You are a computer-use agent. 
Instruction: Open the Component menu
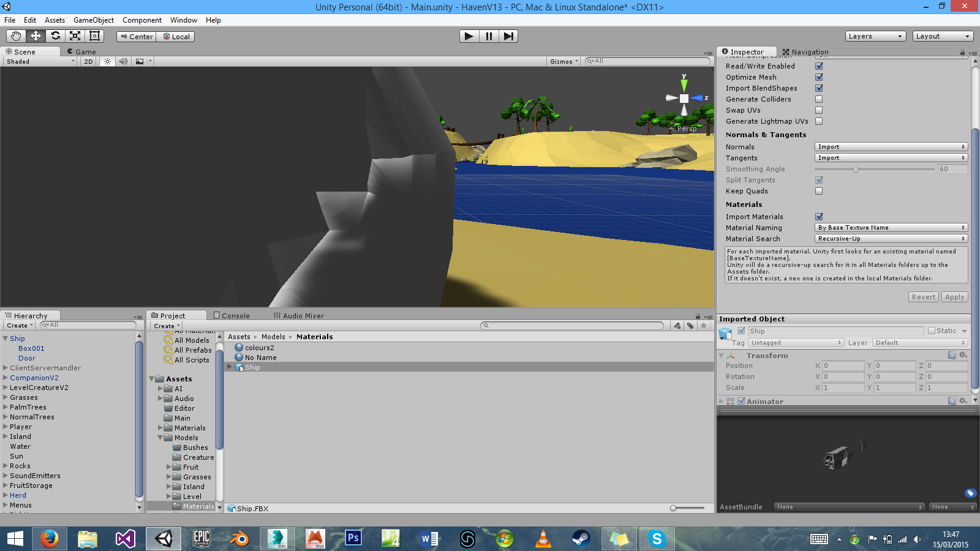click(142, 20)
